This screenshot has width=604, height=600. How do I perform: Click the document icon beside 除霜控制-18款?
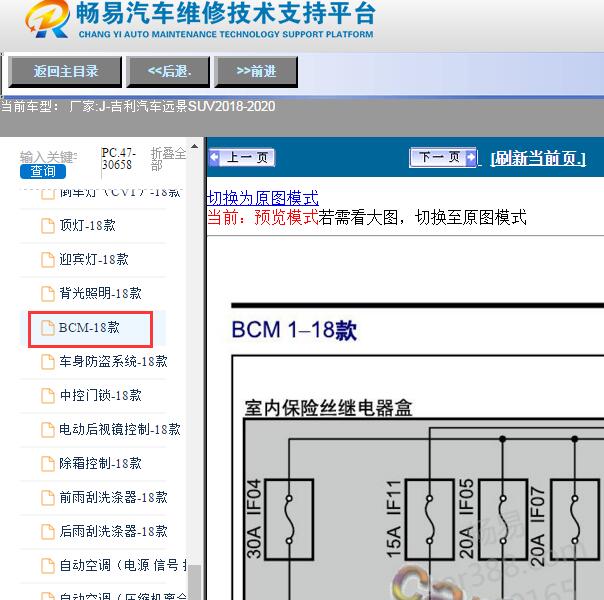click(x=48, y=463)
